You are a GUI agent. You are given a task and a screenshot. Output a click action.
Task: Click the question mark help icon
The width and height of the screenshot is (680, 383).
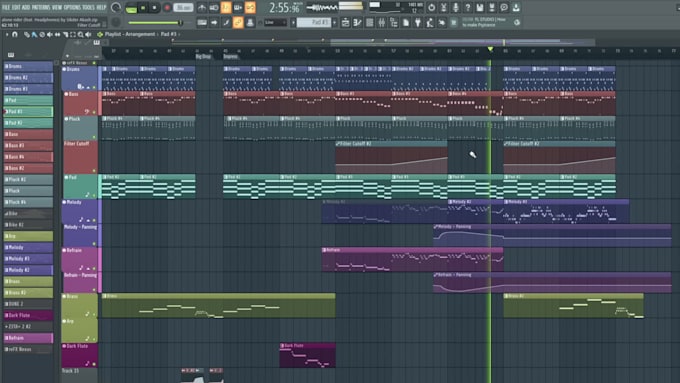coord(468,8)
